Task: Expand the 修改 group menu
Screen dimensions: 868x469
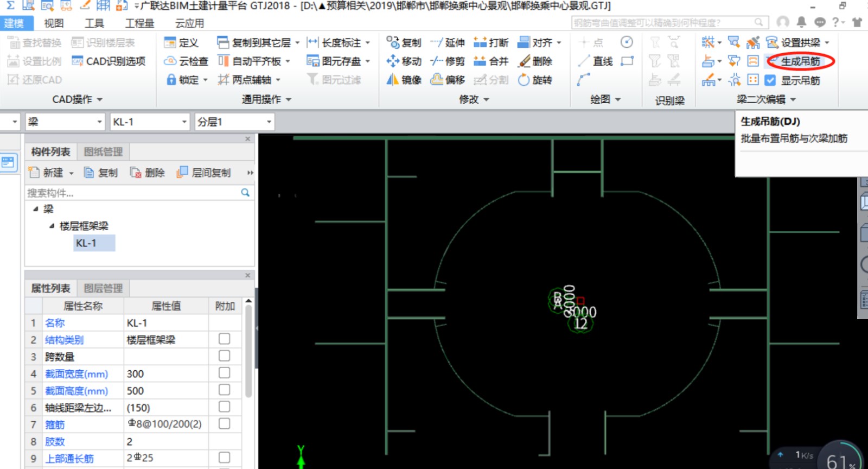Action: 474,99
